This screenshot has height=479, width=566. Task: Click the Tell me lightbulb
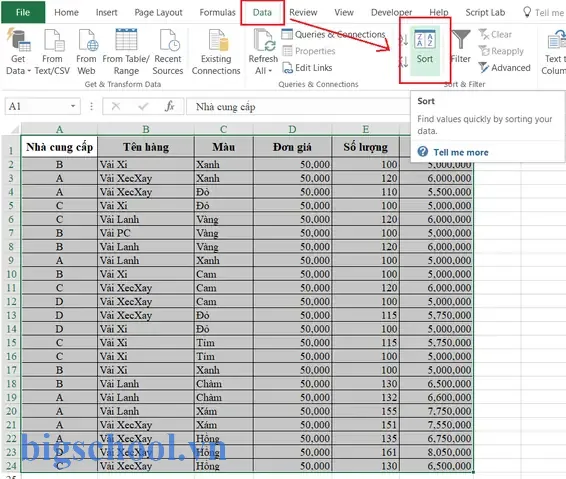(527, 12)
